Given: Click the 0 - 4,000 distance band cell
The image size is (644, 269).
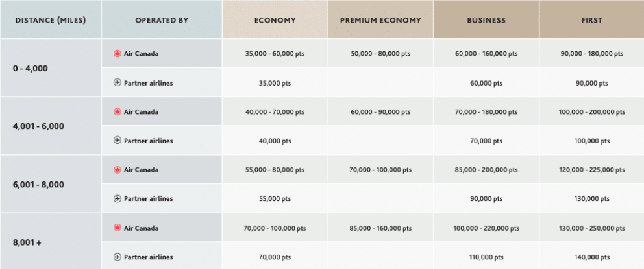Looking at the screenshot, I should tap(51, 68).
